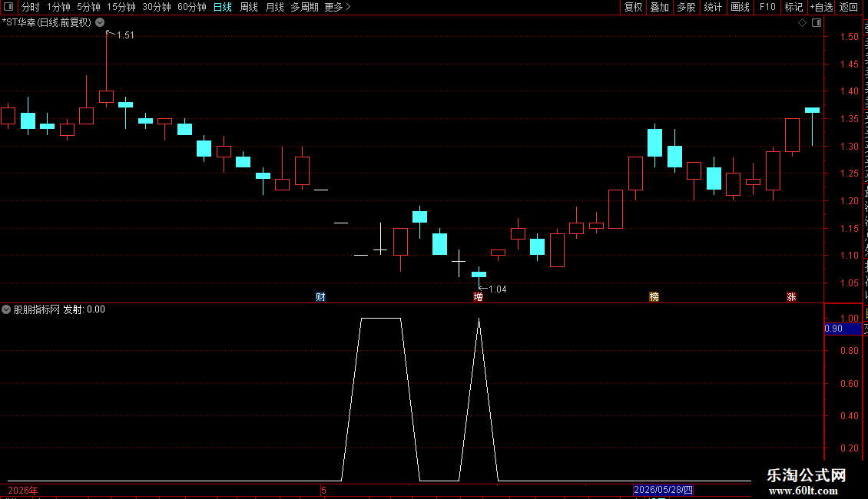Select the 30分钟 period

point(157,7)
